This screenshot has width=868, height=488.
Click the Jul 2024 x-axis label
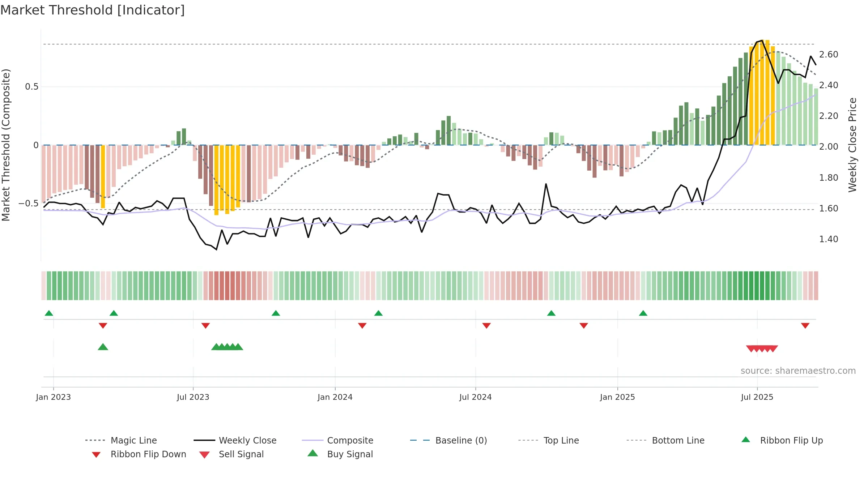point(475,397)
